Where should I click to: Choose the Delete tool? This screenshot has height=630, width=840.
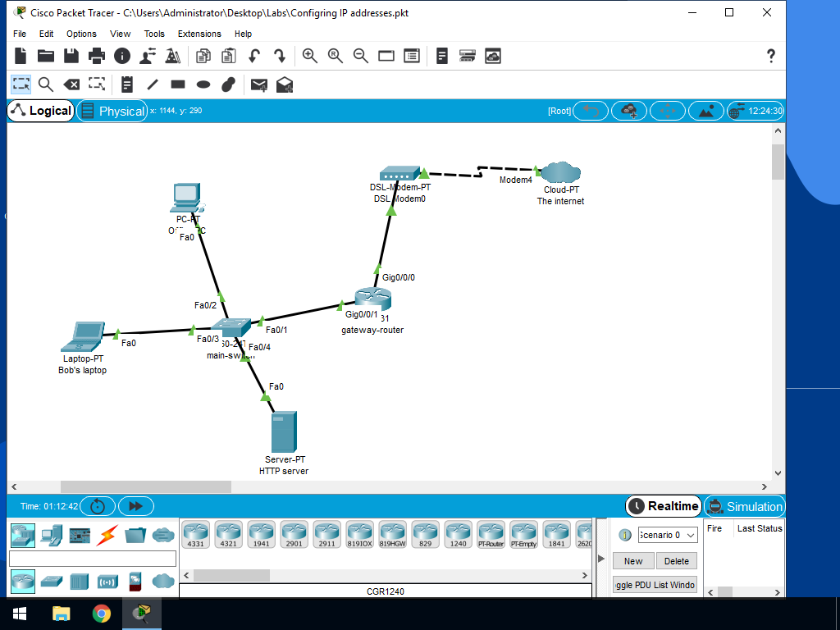click(x=71, y=84)
